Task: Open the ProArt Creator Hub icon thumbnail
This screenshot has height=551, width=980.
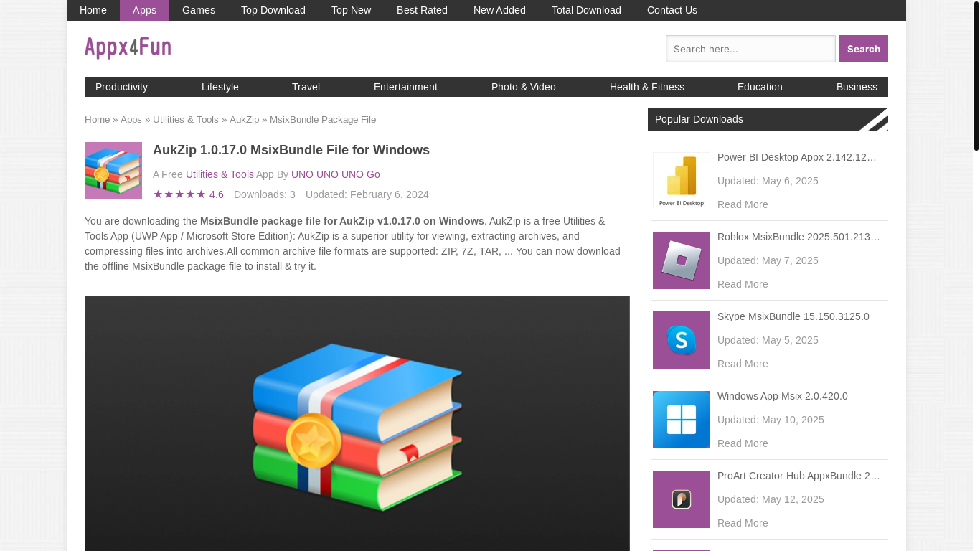Action: 682,499
